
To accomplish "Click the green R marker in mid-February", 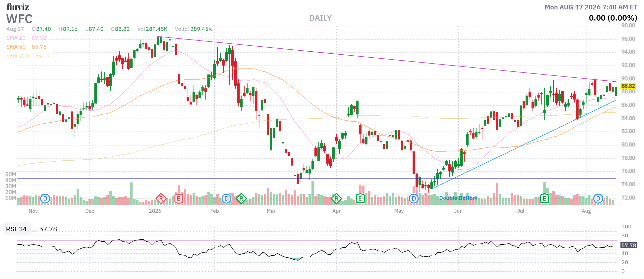I will coord(241,199).
